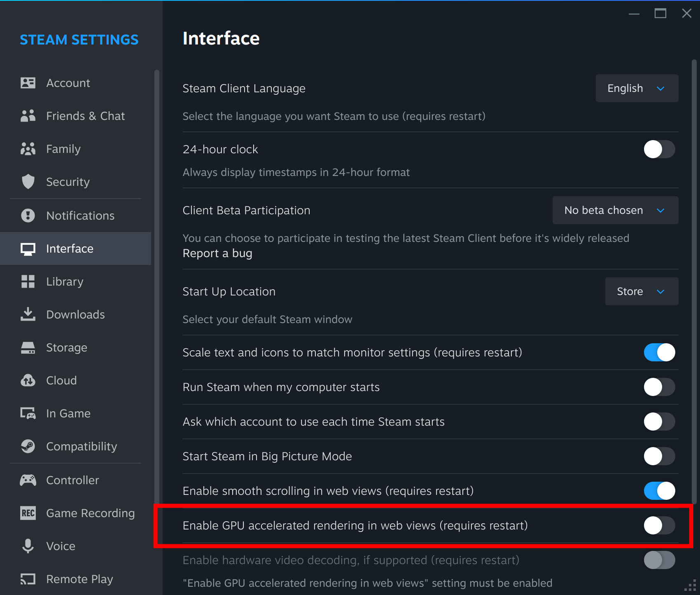The height and width of the screenshot is (595, 700).
Task: Click the Voice microphone icon
Action: click(28, 546)
